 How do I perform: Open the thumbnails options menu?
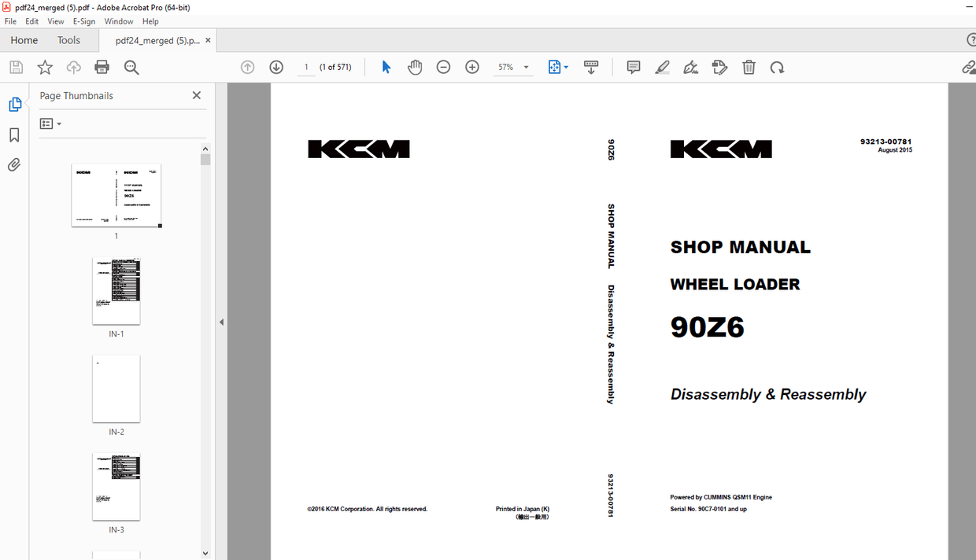point(50,123)
